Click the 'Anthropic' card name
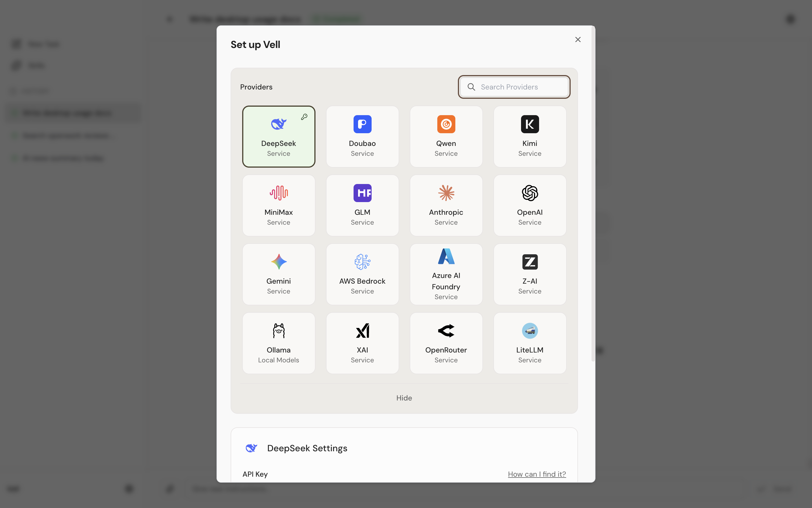Screen dimensions: 812x508 [x=446, y=212]
